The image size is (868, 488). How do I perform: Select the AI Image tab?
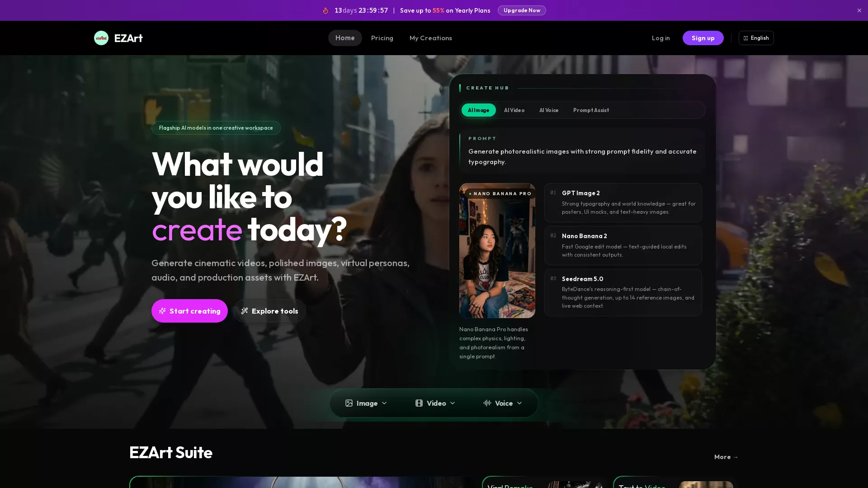(x=479, y=110)
